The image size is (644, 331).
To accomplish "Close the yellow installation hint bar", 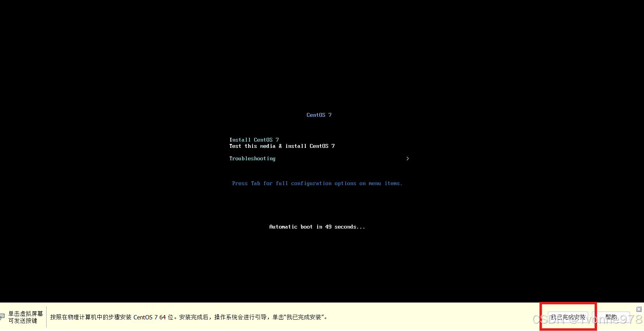I will coord(639,309).
